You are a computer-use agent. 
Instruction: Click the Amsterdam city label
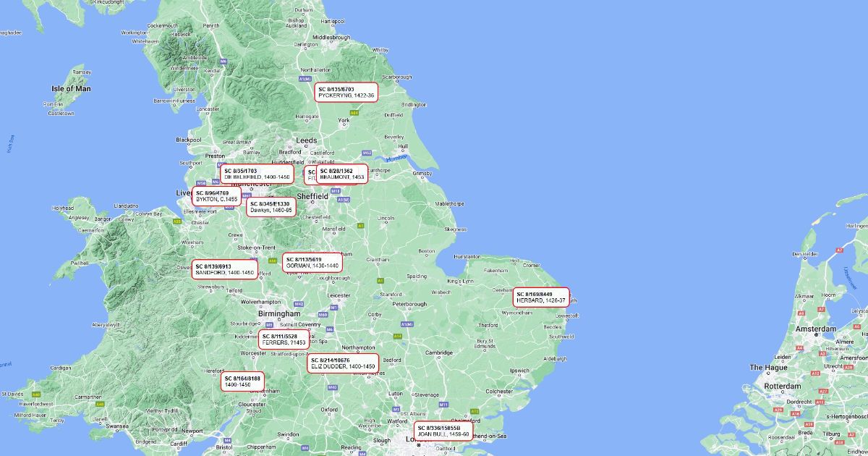click(x=816, y=329)
